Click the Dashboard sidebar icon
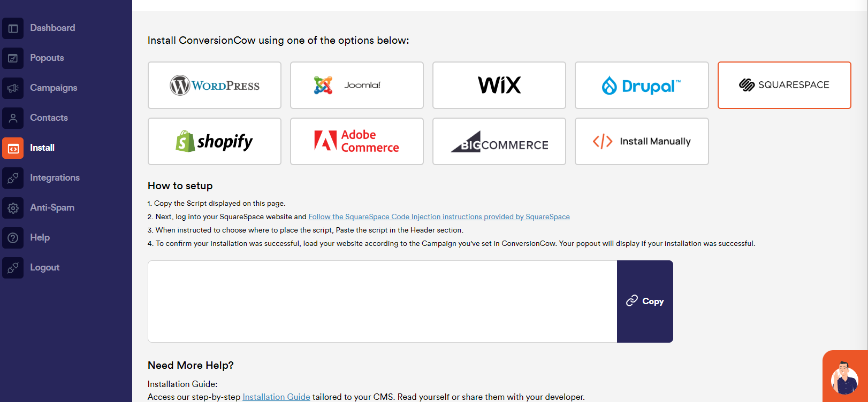 click(x=13, y=28)
